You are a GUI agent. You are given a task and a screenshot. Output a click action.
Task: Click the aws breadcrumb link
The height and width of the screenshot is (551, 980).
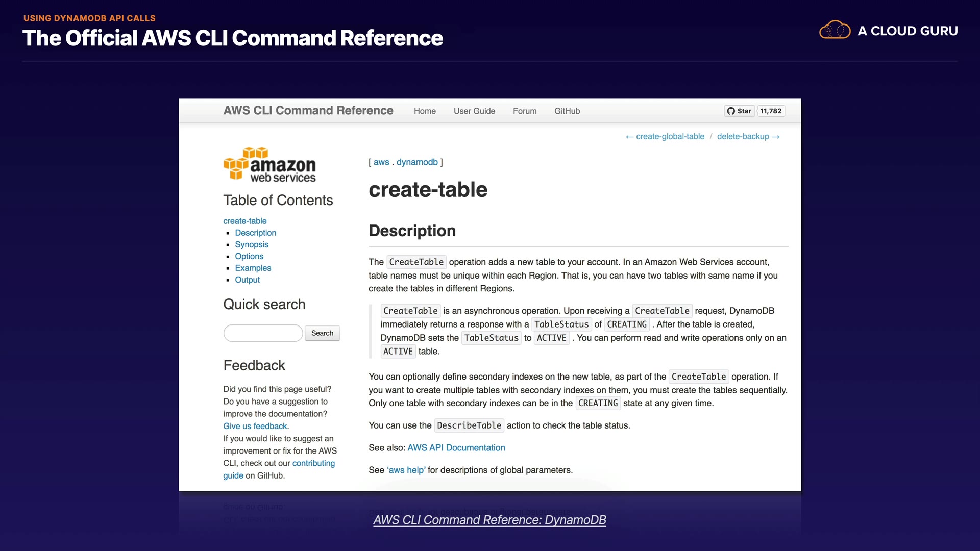tap(381, 162)
